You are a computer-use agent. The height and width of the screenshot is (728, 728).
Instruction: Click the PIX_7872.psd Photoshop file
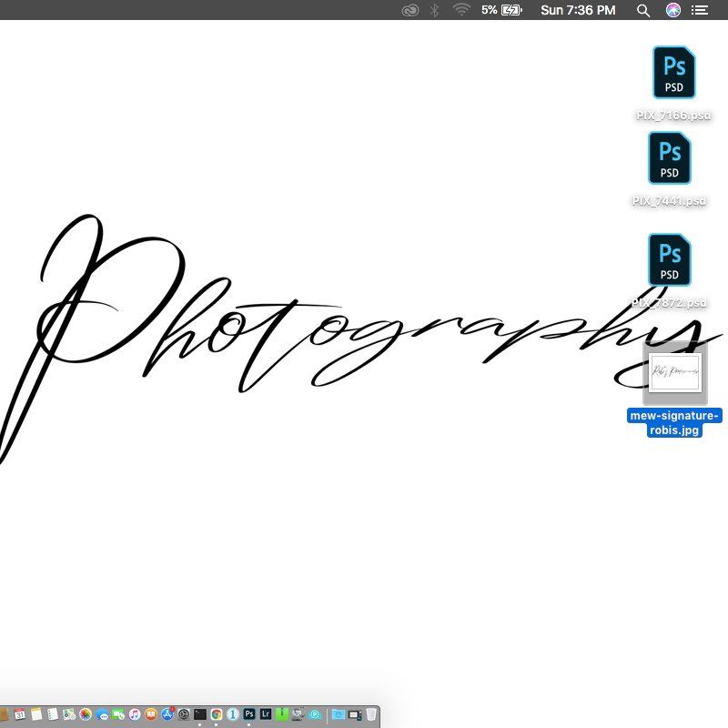670,260
